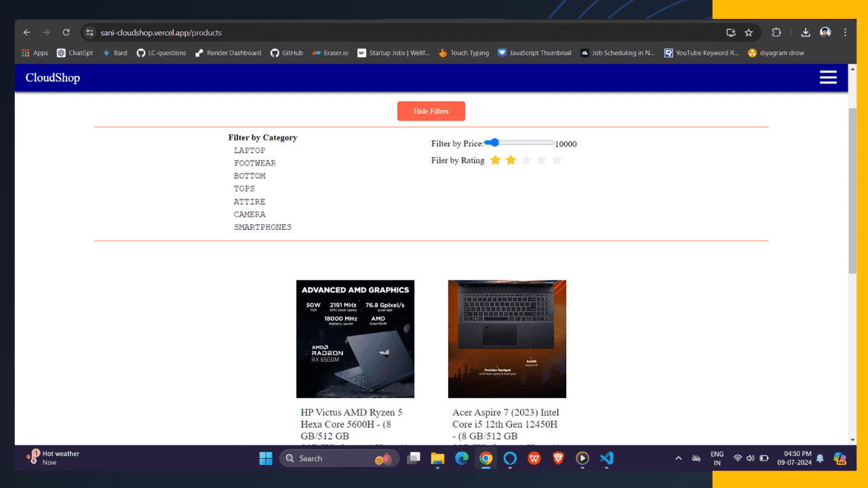The image size is (868, 488).
Task: Open the Windows Start menu
Action: tap(265, 458)
